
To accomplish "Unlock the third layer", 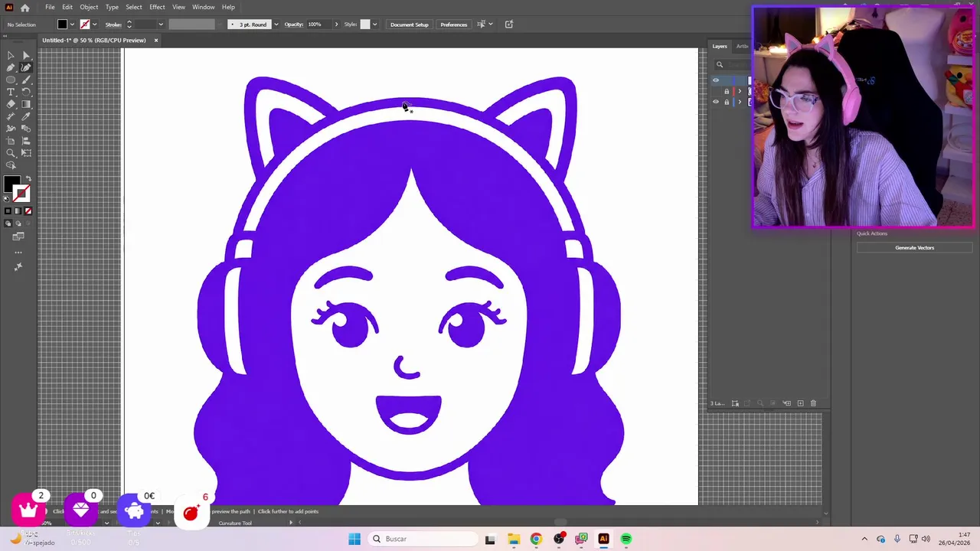I will coord(727,102).
